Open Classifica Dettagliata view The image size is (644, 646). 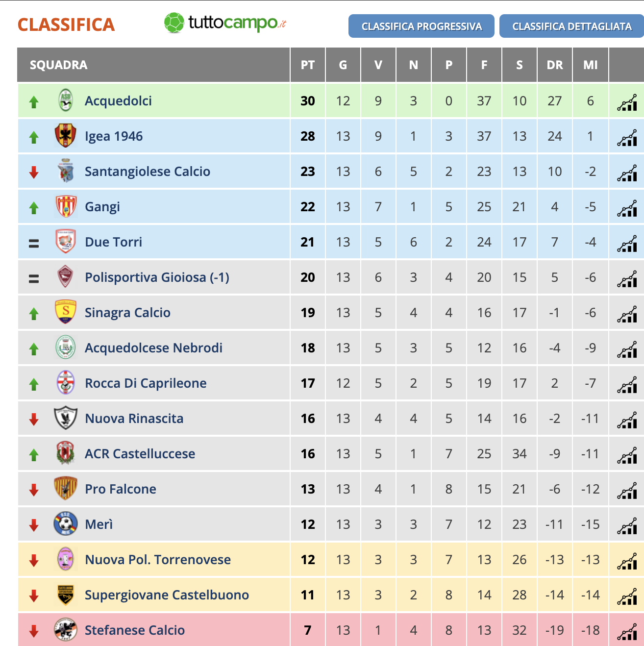572,26
